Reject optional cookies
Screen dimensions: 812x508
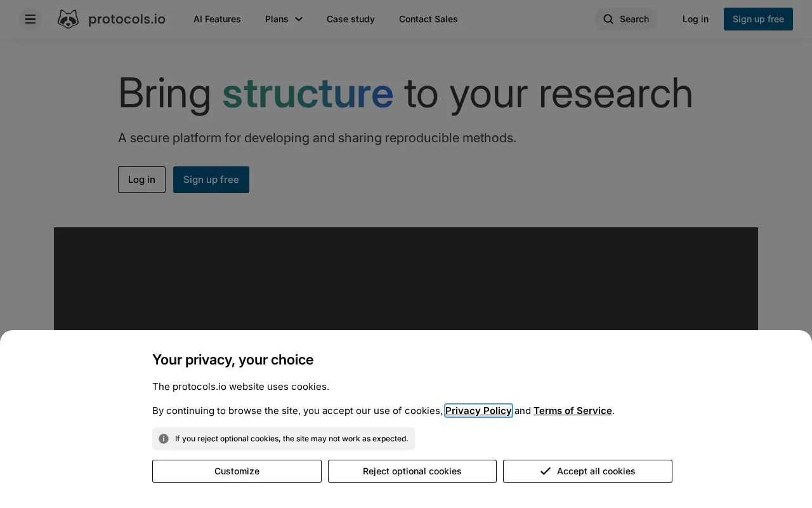click(412, 471)
